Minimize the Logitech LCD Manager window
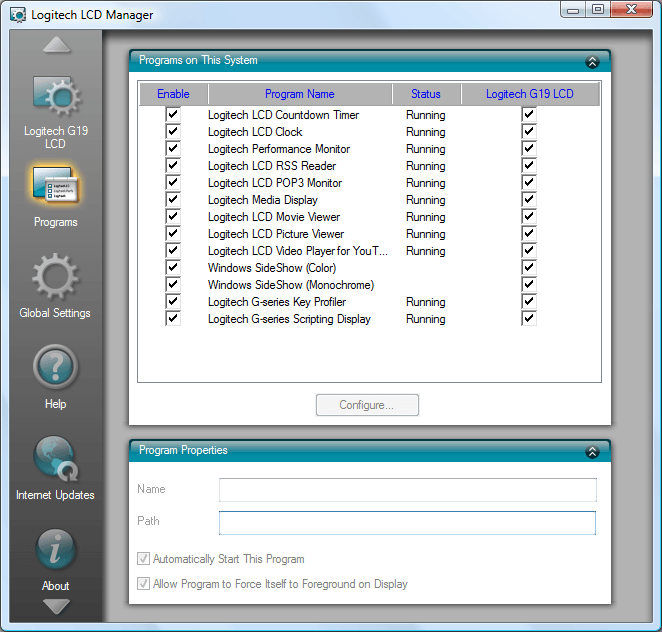Image resolution: width=662 pixels, height=632 pixels. click(573, 10)
